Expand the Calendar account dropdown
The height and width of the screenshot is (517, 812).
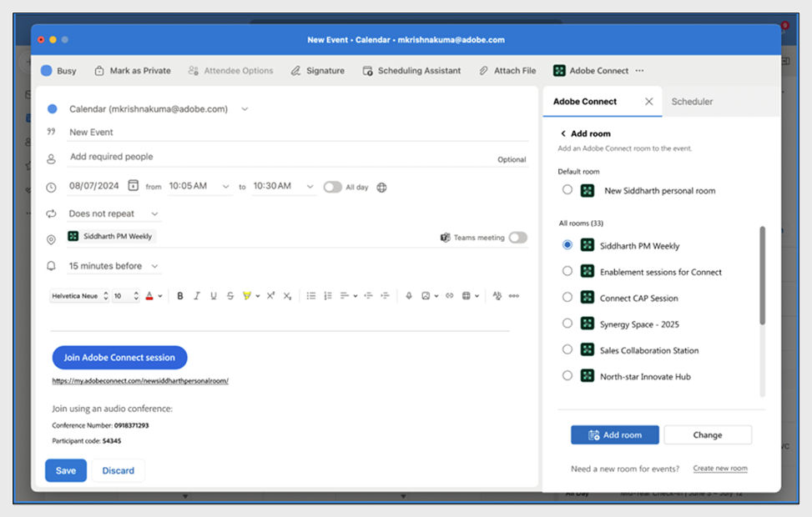pos(245,108)
